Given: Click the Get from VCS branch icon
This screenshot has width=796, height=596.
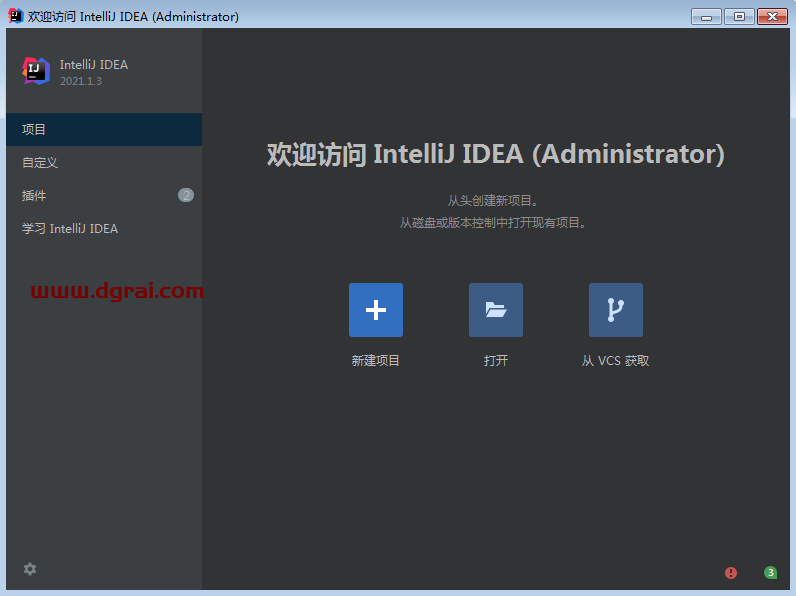Looking at the screenshot, I should [x=616, y=310].
